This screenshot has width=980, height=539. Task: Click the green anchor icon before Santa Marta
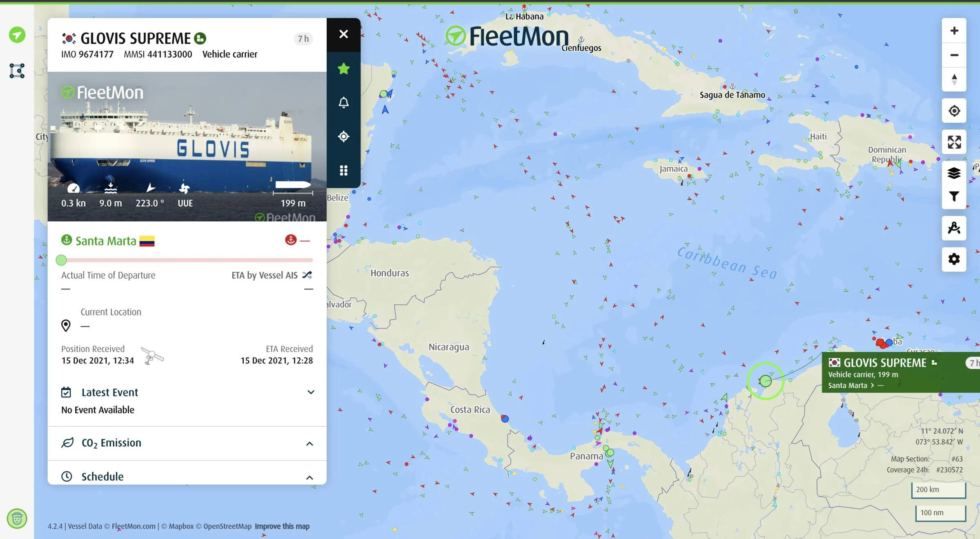pos(67,240)
